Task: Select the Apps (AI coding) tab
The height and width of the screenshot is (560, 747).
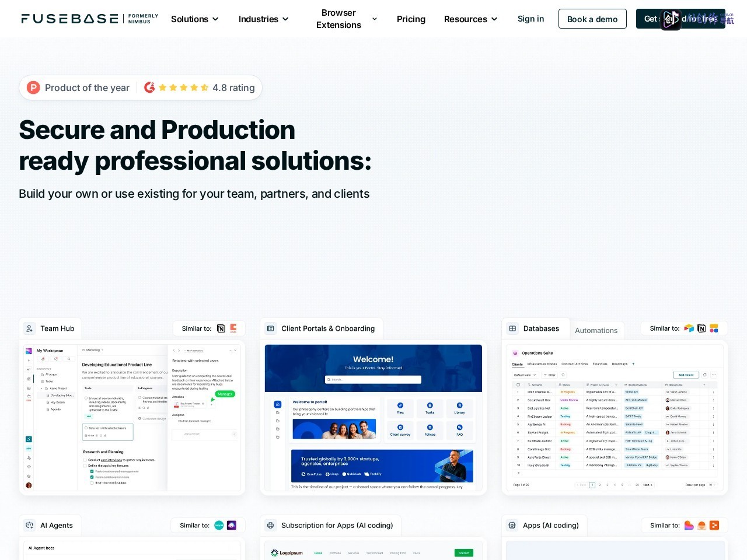Action: pos(544,525)
